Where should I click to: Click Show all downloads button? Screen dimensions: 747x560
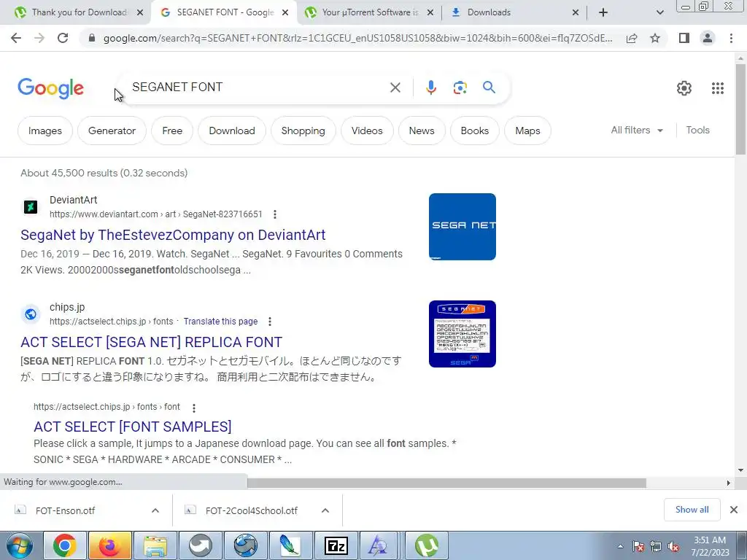pos(692,510)
